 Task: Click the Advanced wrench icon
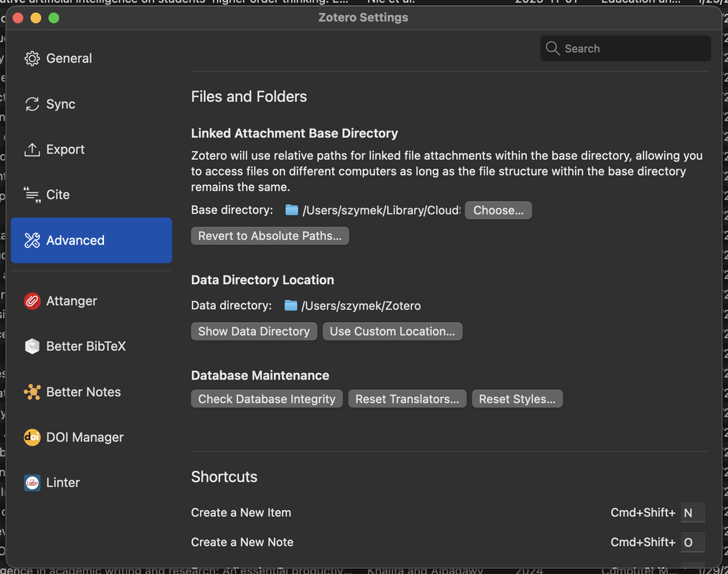[x=32, y=240]
